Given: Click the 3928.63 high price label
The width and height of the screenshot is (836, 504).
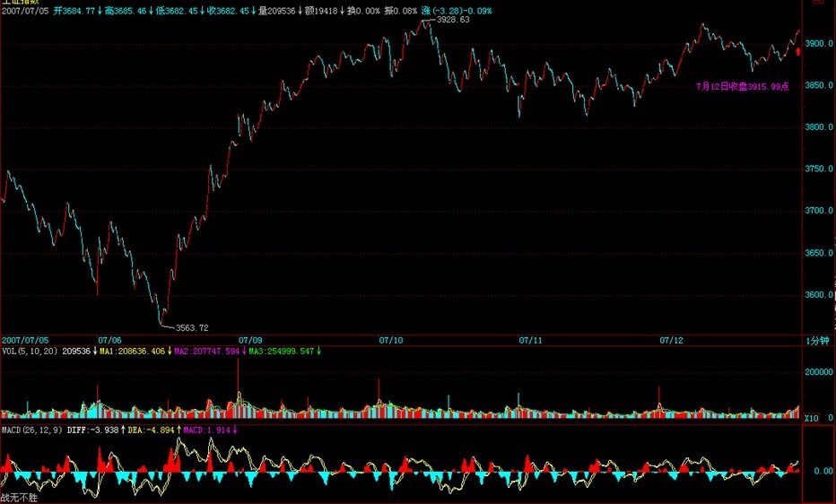Looking at the screenshot, I should coord(453,19).
